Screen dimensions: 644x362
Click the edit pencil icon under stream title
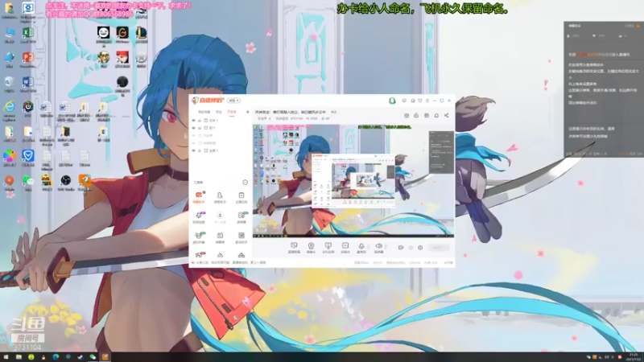point(270,118)
